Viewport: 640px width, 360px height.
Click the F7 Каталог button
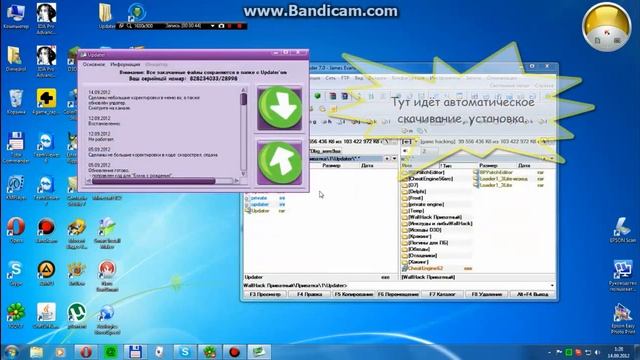pyautogui.click(x=442, y=294)
